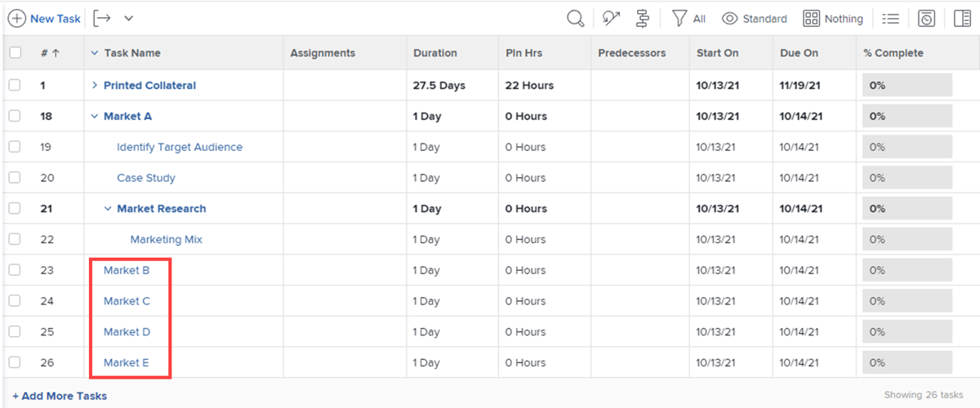Open the Identify Target Audience task link
980x408 pixels.
pyautogui.click(x=179, y=148)
